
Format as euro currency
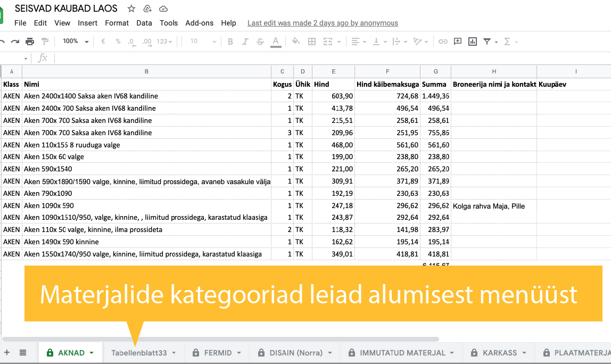(x=103, y=42)
